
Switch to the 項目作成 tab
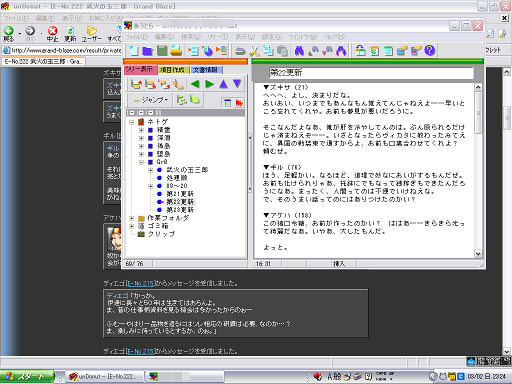click(173, 70)
